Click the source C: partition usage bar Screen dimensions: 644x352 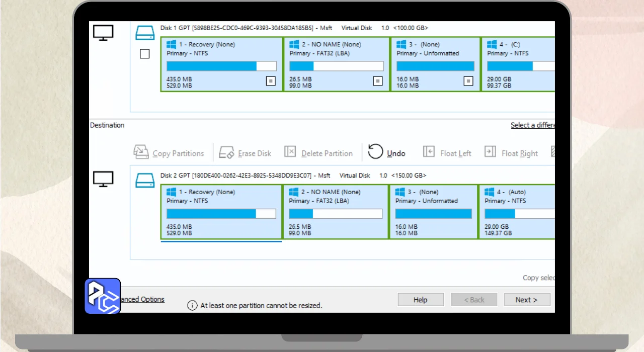pos(520,66)
